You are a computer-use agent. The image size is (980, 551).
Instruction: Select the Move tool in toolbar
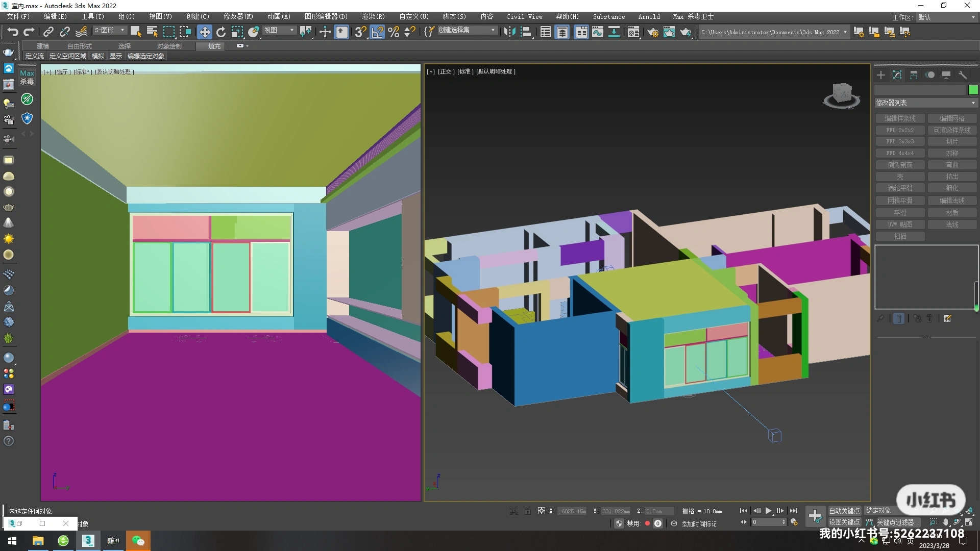click(x=204, y=32)
